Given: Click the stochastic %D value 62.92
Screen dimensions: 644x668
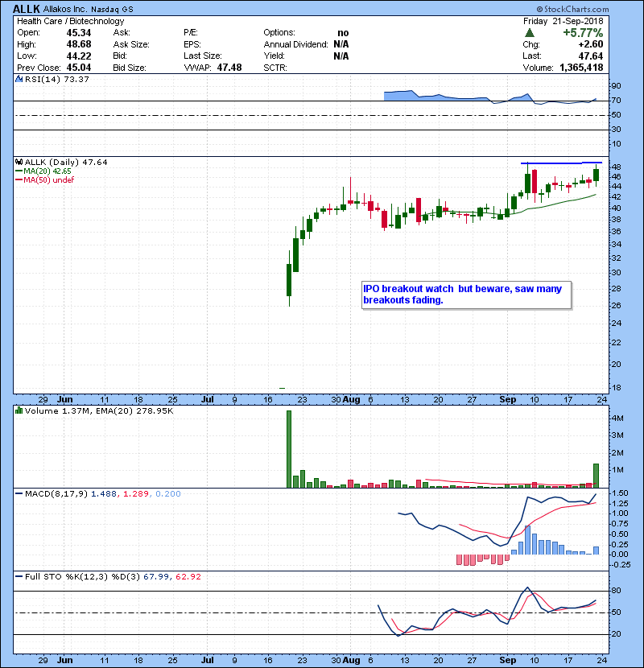Looking at the screenshot, I should 188,576.
